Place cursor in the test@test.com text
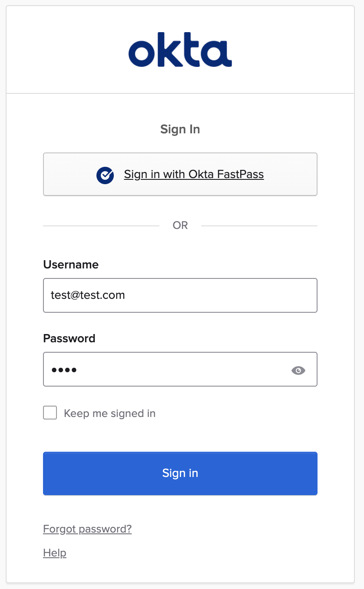364x589 pixels. (88, 295)
